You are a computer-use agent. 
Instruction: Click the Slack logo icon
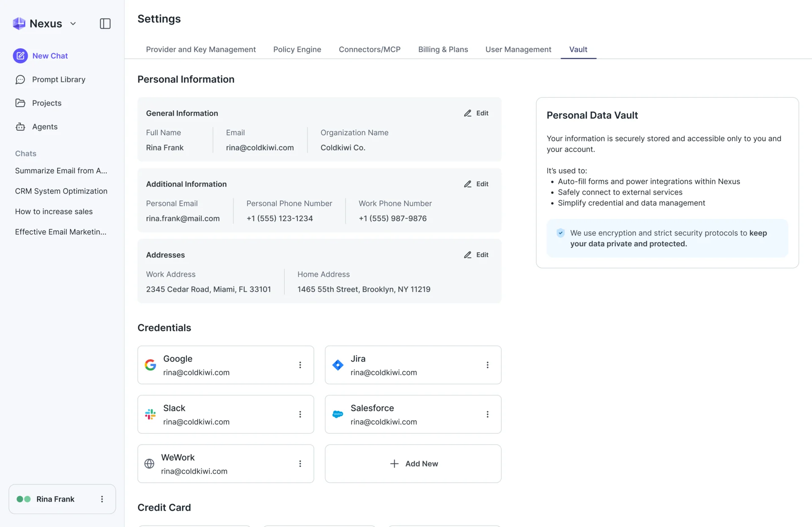click(x=151, y=414)
